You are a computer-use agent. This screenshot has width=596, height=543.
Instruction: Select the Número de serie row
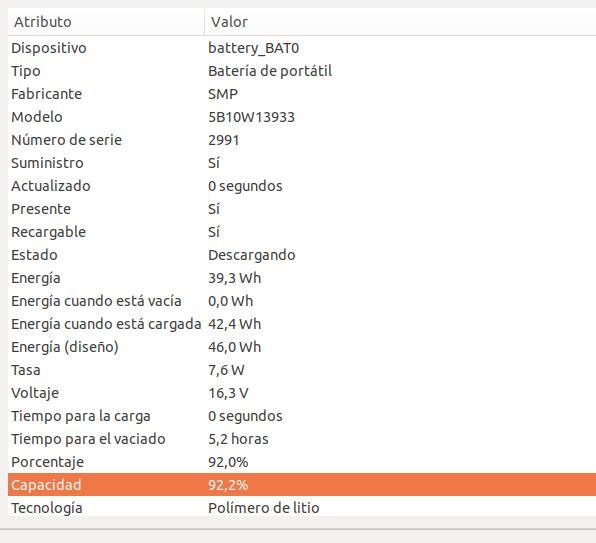coord(302,140)
